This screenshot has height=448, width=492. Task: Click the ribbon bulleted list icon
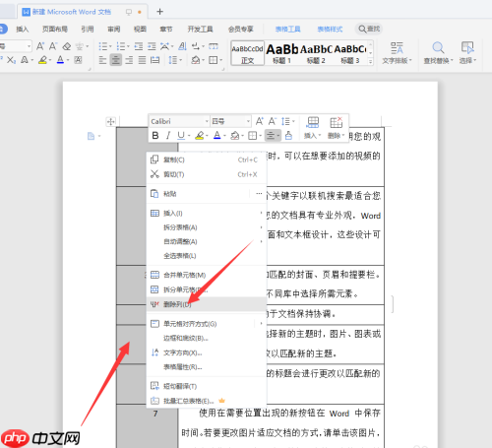click(103, 46)
